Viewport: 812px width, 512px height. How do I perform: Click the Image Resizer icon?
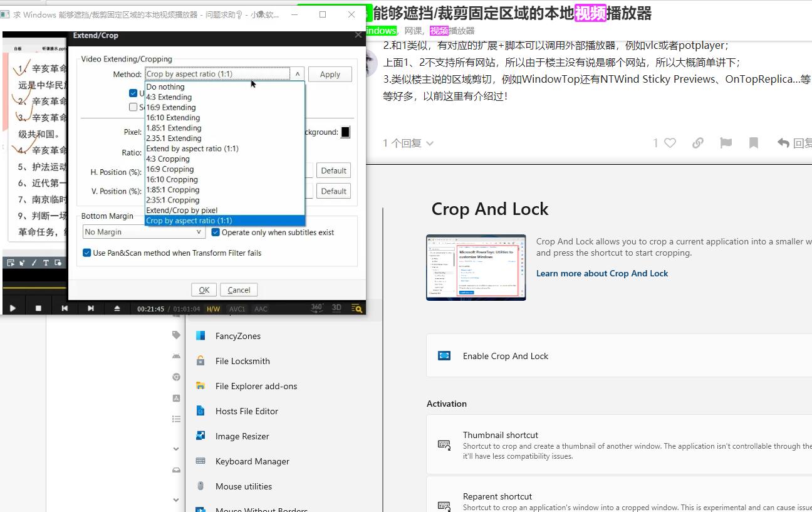pos(200,436)
